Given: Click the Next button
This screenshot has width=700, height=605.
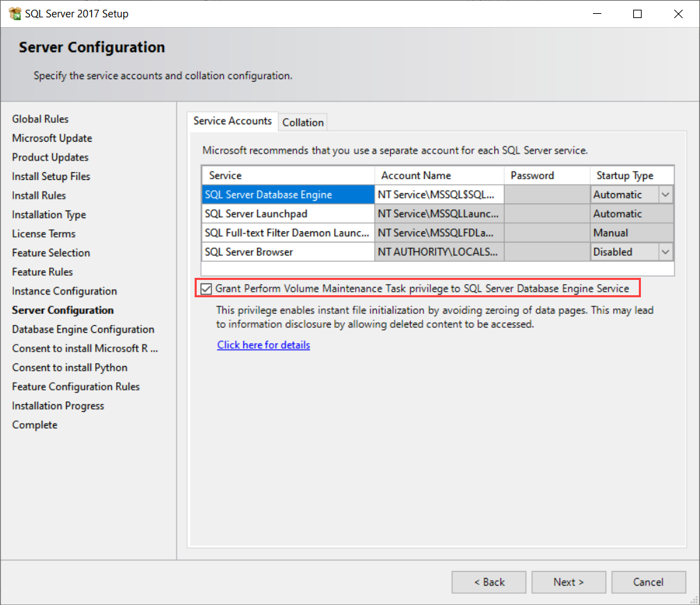Looking at the screenshot, I should point(569,582).
